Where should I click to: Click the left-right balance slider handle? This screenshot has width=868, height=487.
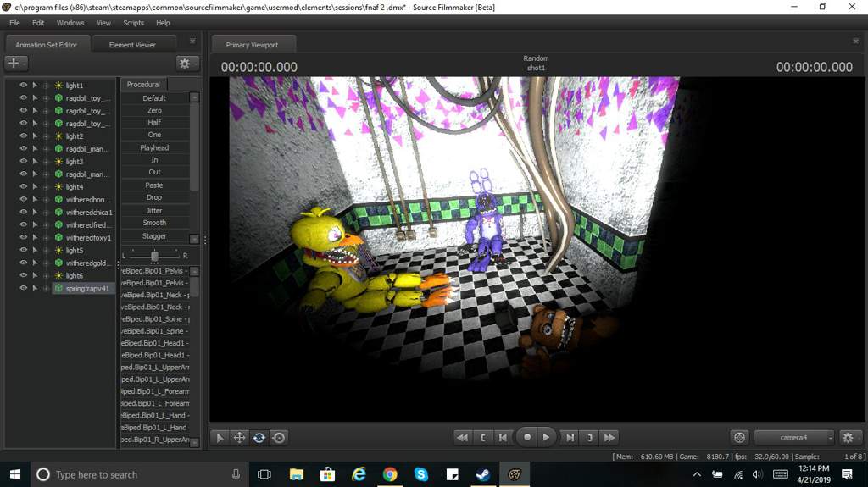[x=154, y=255]
